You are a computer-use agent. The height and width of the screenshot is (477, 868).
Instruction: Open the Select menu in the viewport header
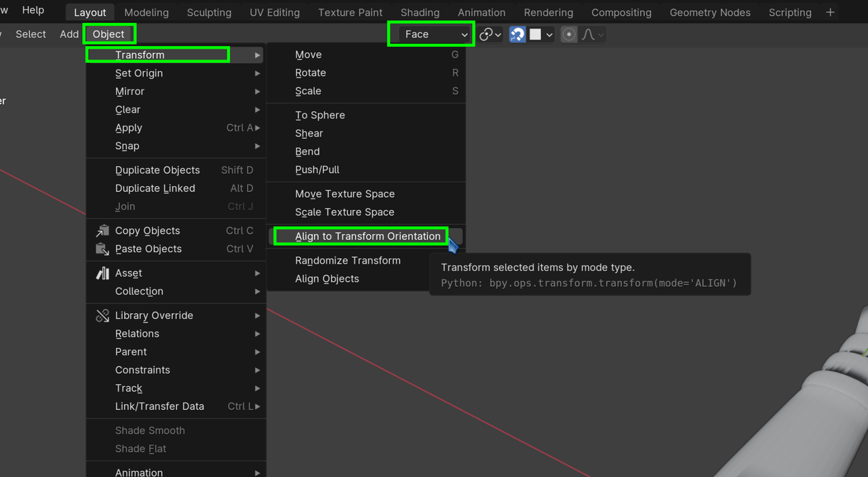[31, 34]
